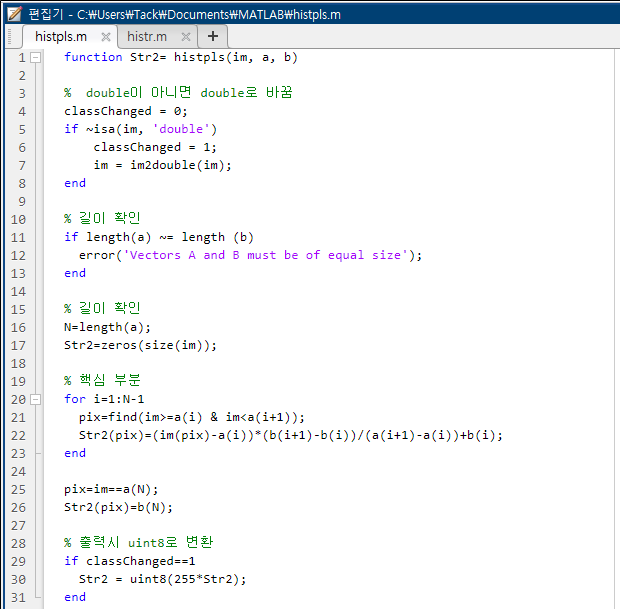Image resolution: width=620 pixels, height=609 pixels.
Task: Click 'N=length(a);' on line 16
Action: click(x=107, y=327)
